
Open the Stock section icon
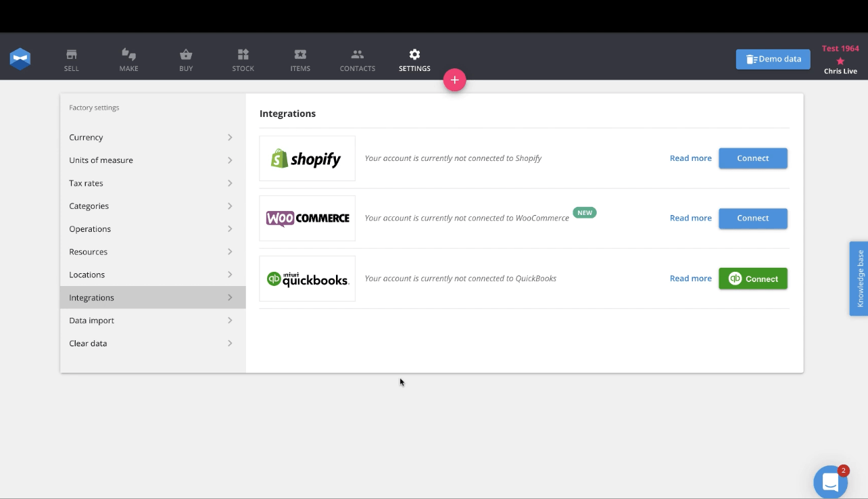pyautogui.click(x=243, y=55)
